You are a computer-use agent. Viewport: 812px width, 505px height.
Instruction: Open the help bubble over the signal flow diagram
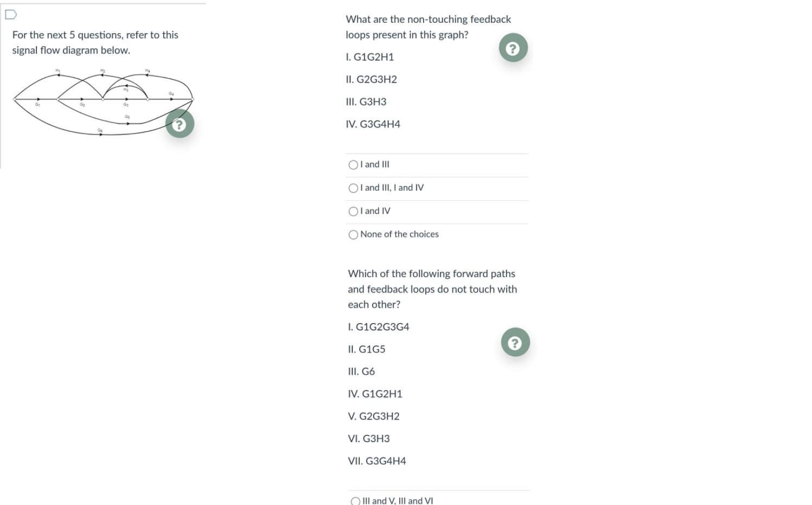(180, 124)
